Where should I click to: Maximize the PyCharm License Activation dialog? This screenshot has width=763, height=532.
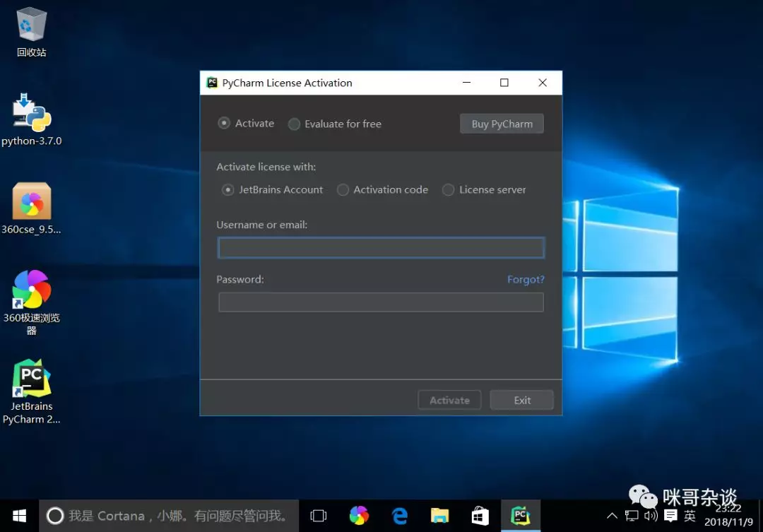(504, 83)
